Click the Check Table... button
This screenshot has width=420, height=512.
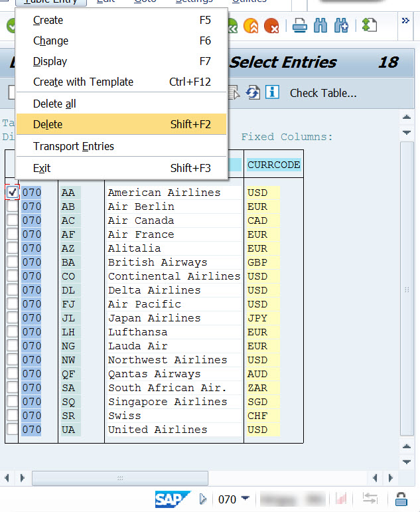pos(323,93)
